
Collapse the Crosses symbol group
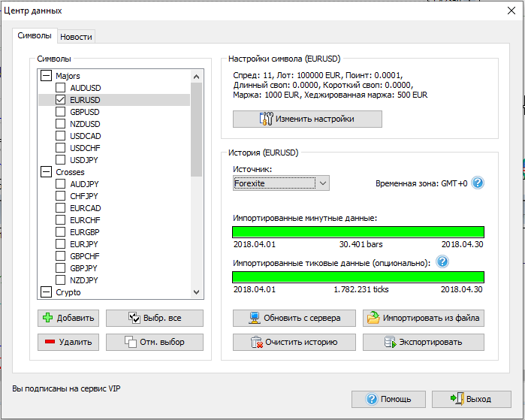pyautogui.click(x=47, y=172)
